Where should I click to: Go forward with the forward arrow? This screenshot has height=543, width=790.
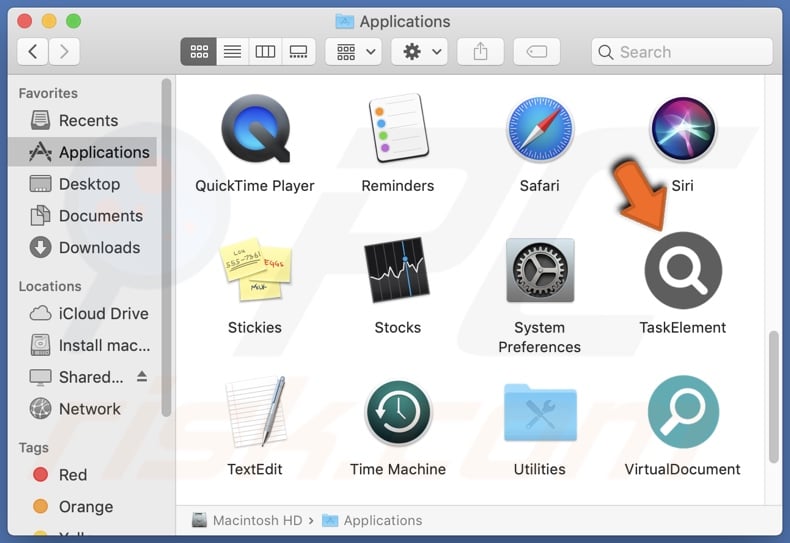pos(64,51)
